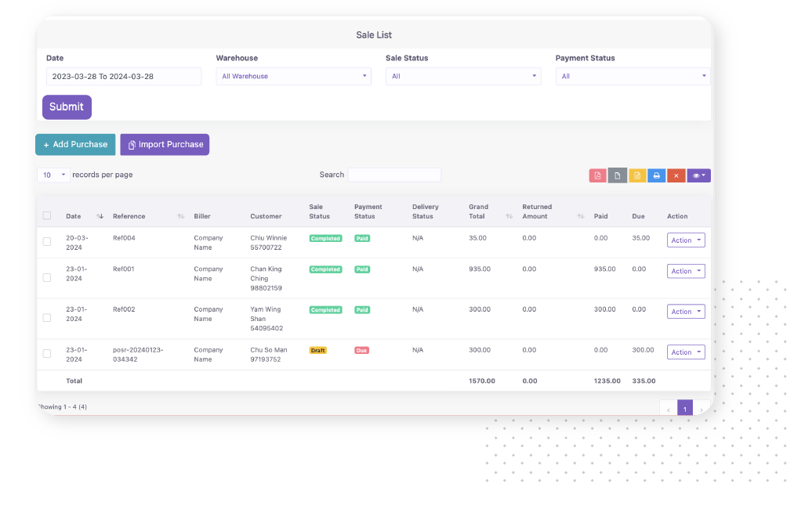Focus the Search input field

click(x=394, y=175)
